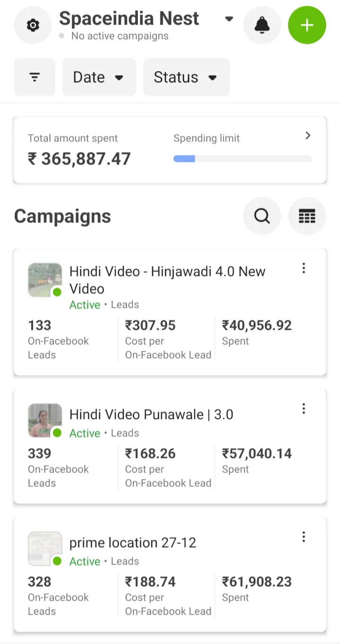
Task: Tap the Hinjawadi campaign thumbnail image
Action: [x=44, y=279]
